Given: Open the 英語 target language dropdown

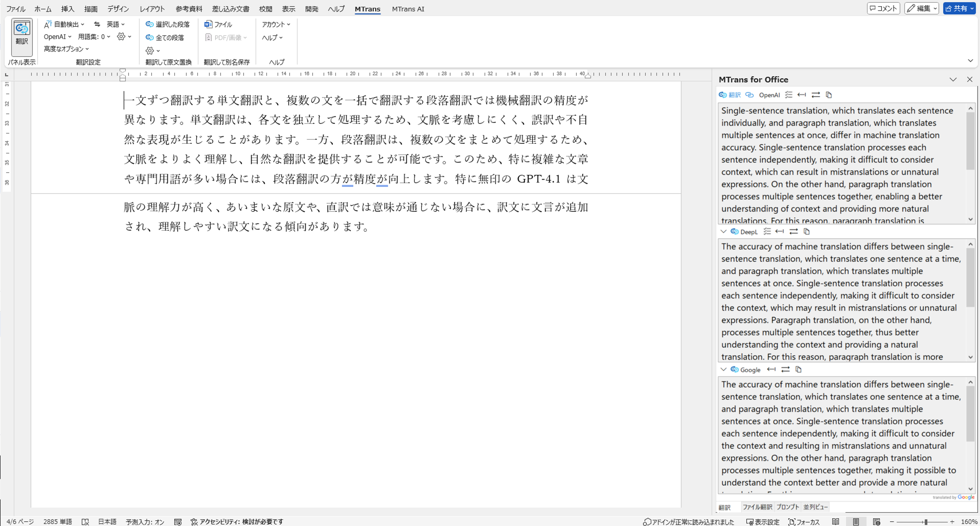Looking at the screenshot, I should pos(115,24).
